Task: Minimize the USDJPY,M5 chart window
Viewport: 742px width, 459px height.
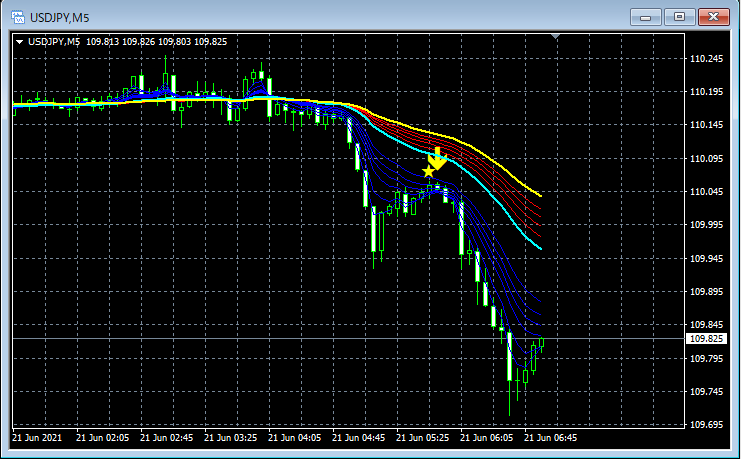Action: [645, 18]
